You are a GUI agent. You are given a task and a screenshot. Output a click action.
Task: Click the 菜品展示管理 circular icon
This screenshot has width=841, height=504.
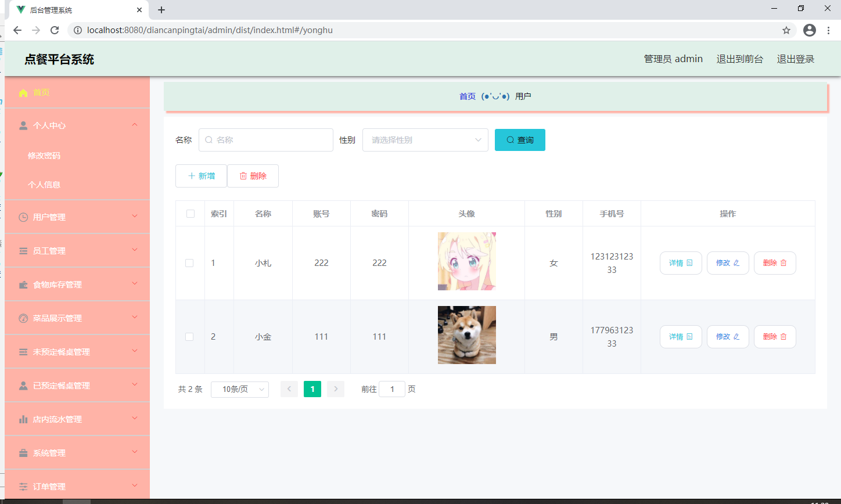click(x=23, y=318)
